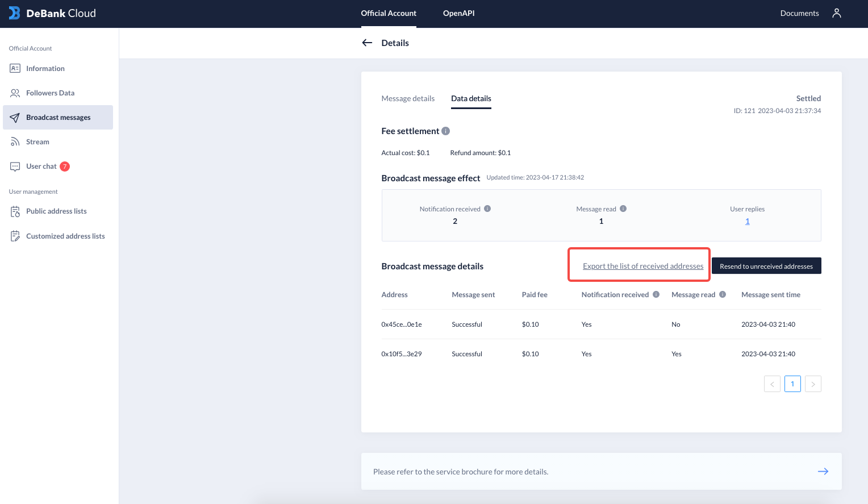The width and height of the screenshot is (868, 504).
Task: Open Followers Data in the sidebar
Action: pyautogui.click(x=50, y=93)
